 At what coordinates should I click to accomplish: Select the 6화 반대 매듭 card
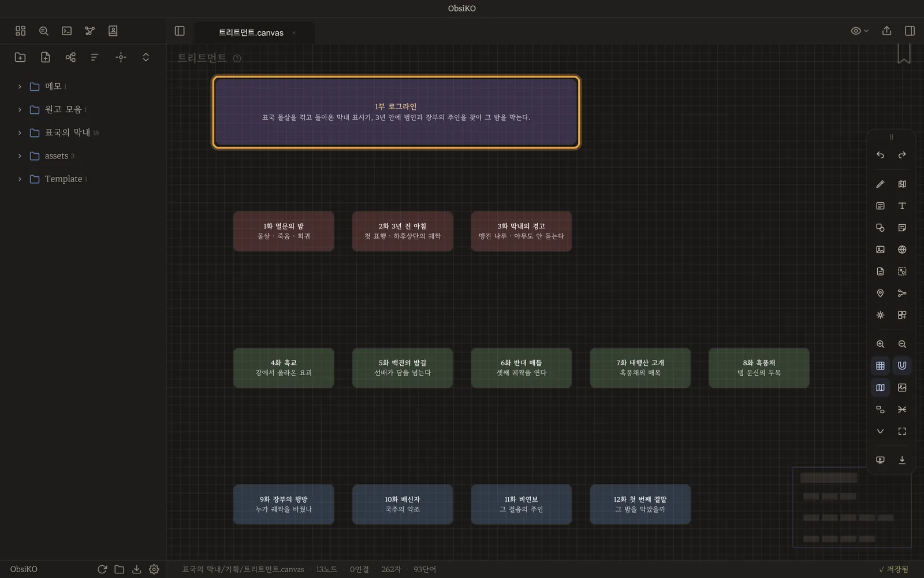coord(521,368)
